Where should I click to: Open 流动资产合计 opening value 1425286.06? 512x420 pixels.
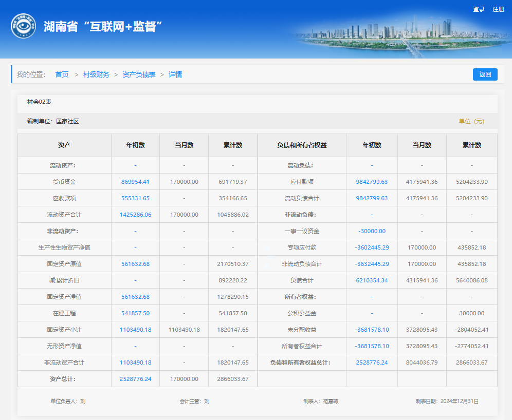pyautogui.click(x=135, y=215)
